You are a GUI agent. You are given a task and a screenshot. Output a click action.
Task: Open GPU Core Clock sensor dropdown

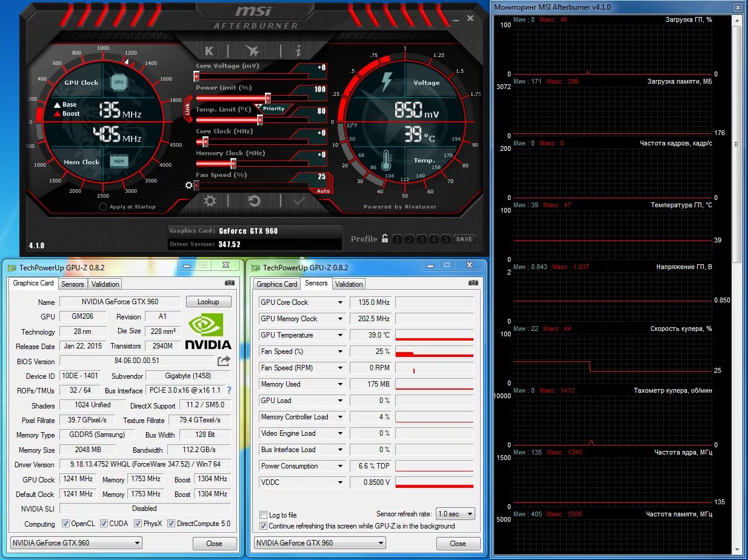340,302
